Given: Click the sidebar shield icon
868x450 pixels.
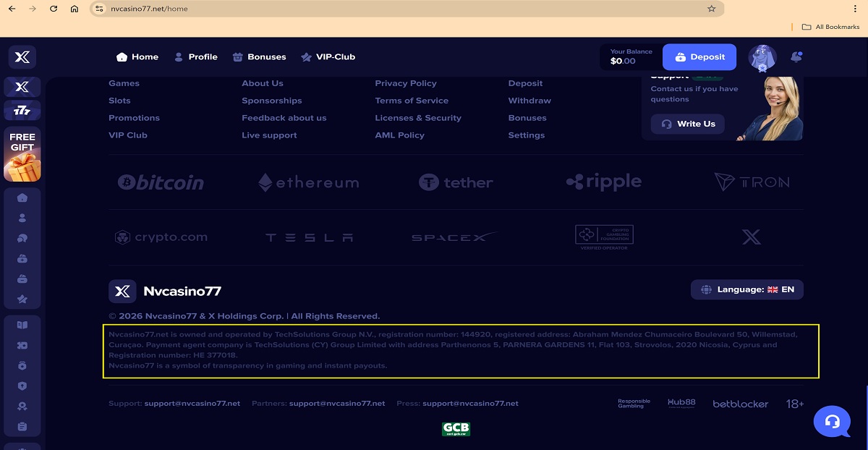Looking at the screenshot, I should click(x=22, y=386).
